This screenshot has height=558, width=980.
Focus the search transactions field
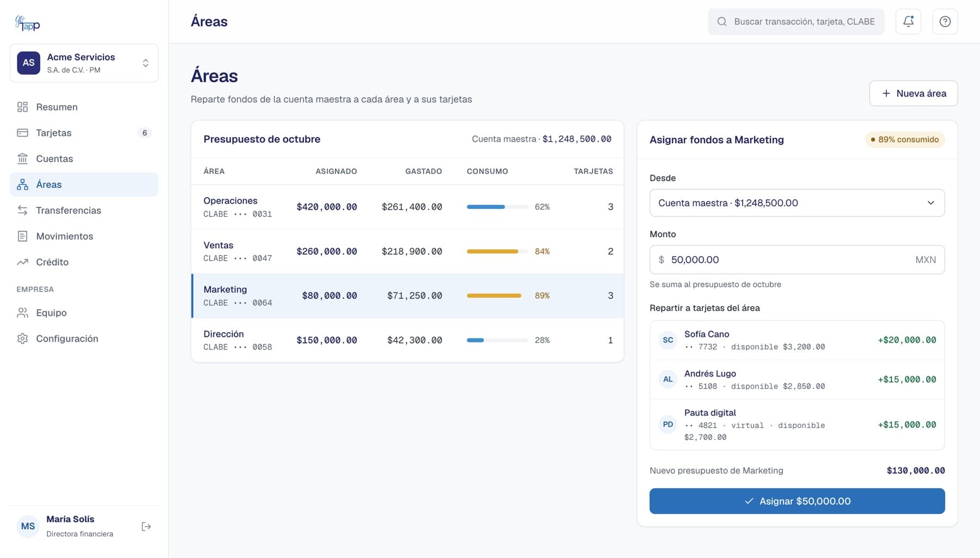pyautogui.click(x=796, y=22)
